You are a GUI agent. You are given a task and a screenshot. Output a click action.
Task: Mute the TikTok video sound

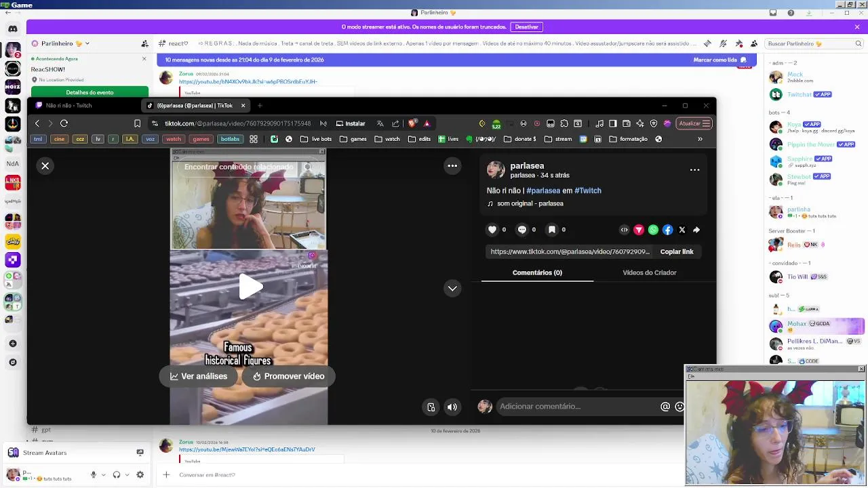(x=452, y=407)
